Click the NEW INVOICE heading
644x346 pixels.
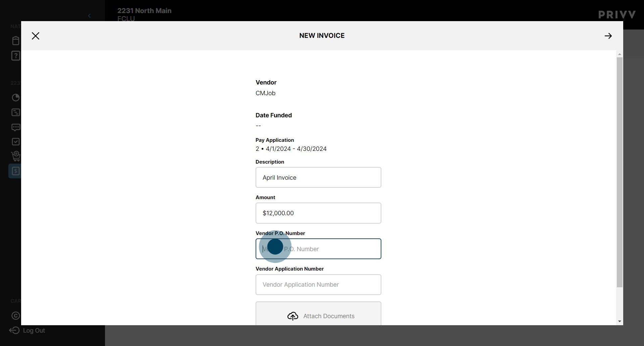tap(322, 36)
